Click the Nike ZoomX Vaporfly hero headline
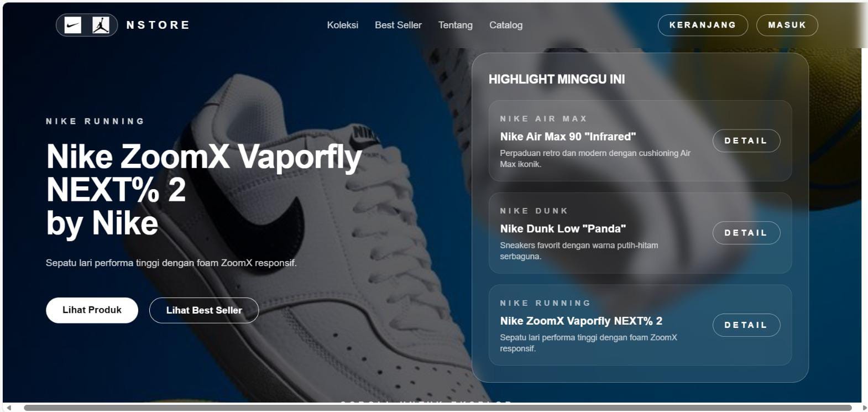Viewport: 868px width, 412px height. click(204, 190)
